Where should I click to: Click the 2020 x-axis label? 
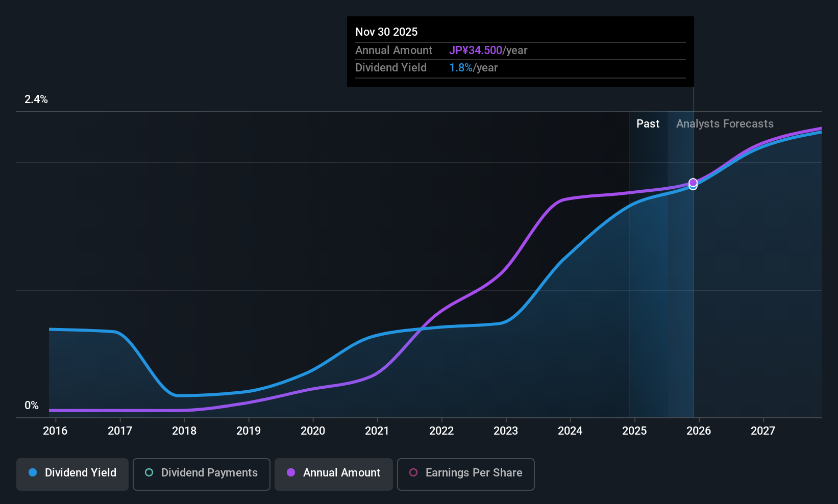[x=313, y=431]
